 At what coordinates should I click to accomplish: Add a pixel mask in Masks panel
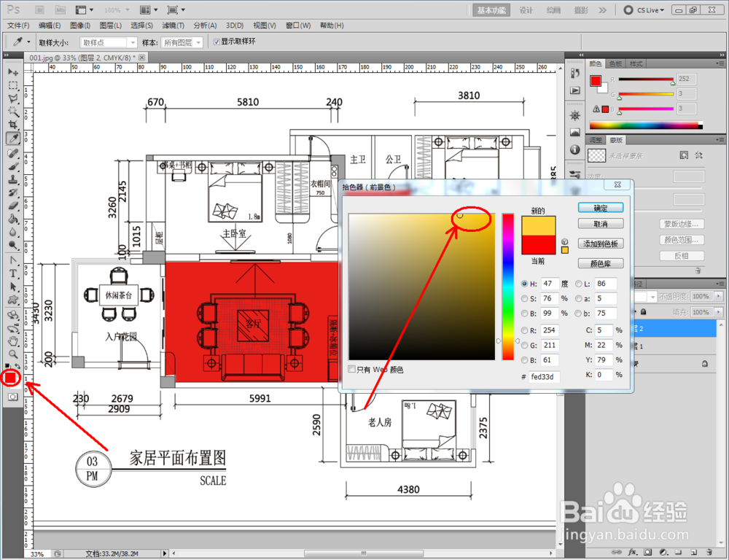pyautogui.click(x=684, y=155)
